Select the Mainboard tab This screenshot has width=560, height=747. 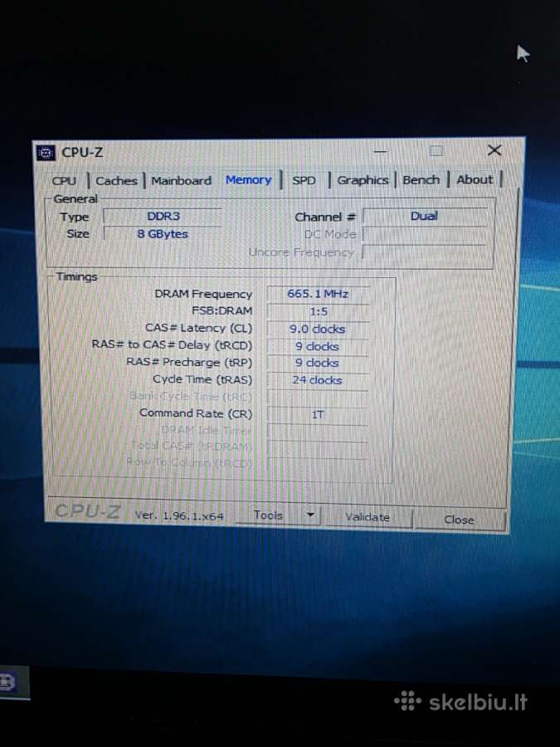(182, 181)
